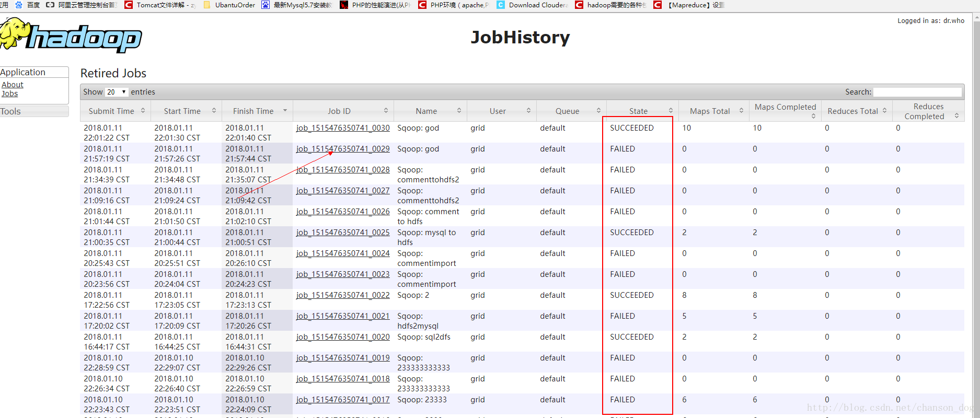The image size is (980, 418).
Task: Sort by Name using its sort arrows
Action: point(459,111)
